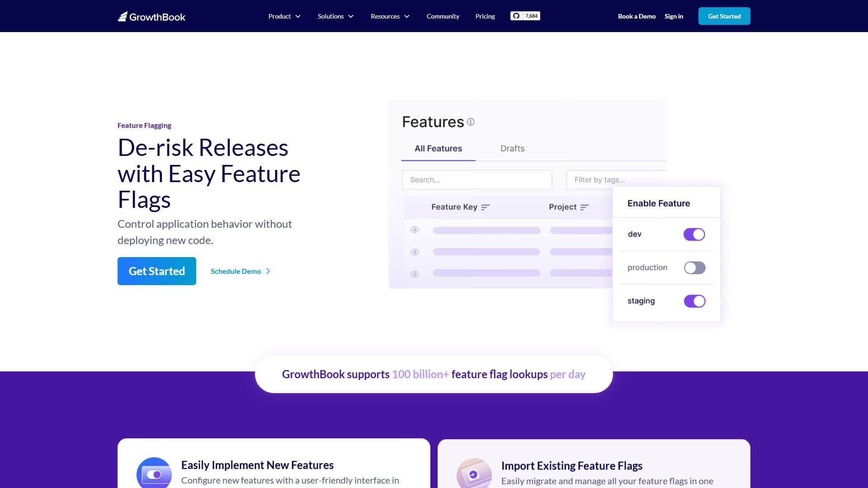Click the Import Existing Feature Flags icon
Image resolution: width=868 pixels, height=488 pixels.
(x=474, y=474)
